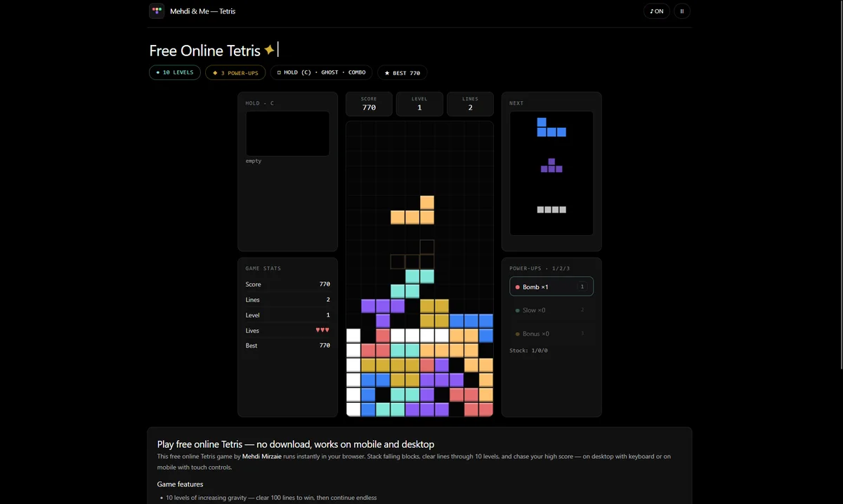Viewport: 843px width, 504px height.
Task: Click the sparkle icon beside the title
Action: pos(268,50)
